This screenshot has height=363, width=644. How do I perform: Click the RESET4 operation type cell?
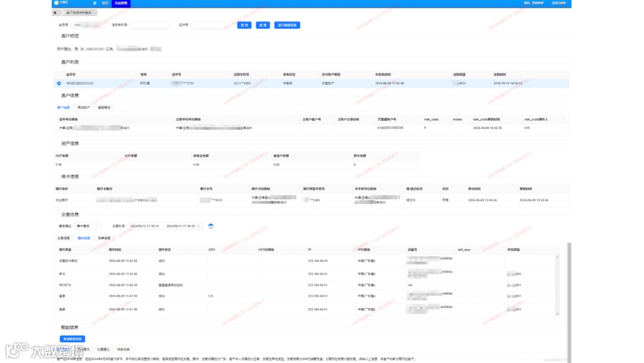[x=65, y=285]
